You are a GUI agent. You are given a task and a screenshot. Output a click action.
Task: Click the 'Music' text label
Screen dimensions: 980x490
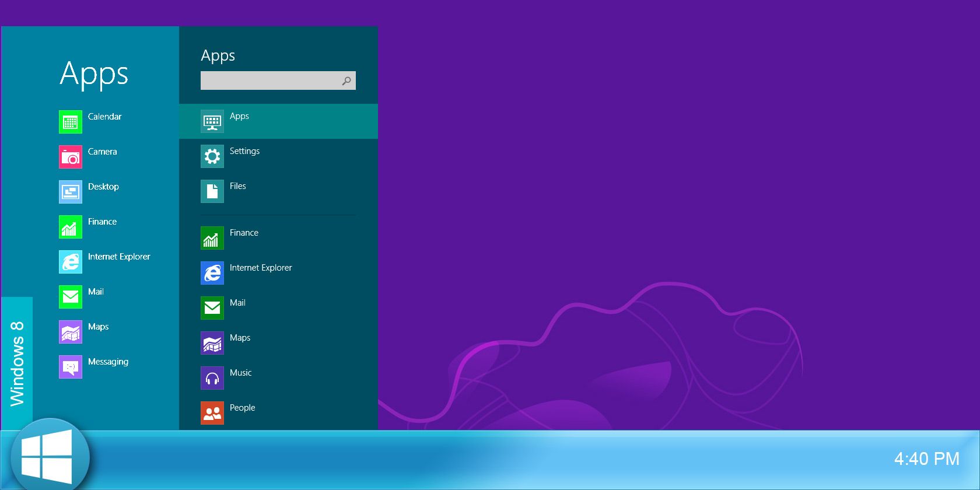240,373
